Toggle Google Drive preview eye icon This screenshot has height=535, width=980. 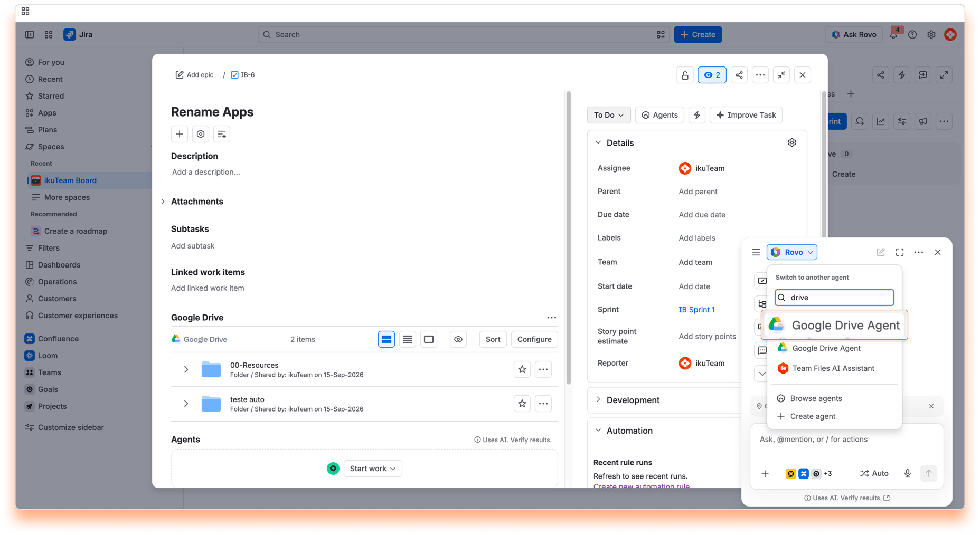point(458,339)
